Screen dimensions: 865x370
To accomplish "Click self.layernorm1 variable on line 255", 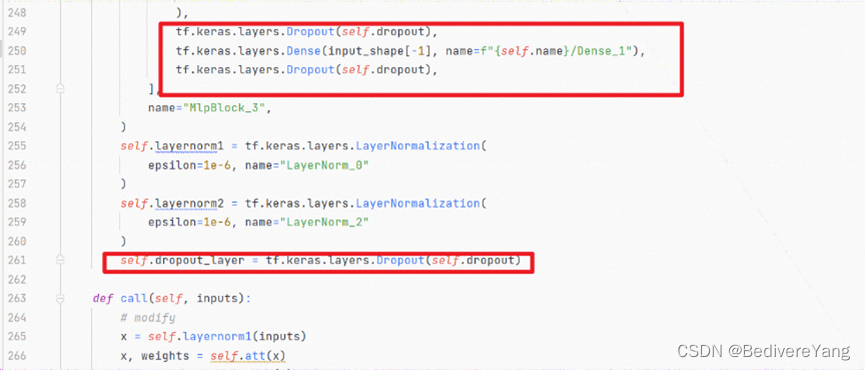I will [x=171, y=146].
